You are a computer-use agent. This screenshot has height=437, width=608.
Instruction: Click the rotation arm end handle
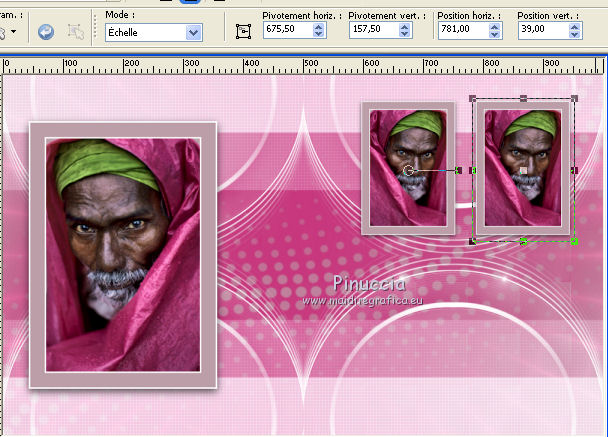[x=459, y=170]
